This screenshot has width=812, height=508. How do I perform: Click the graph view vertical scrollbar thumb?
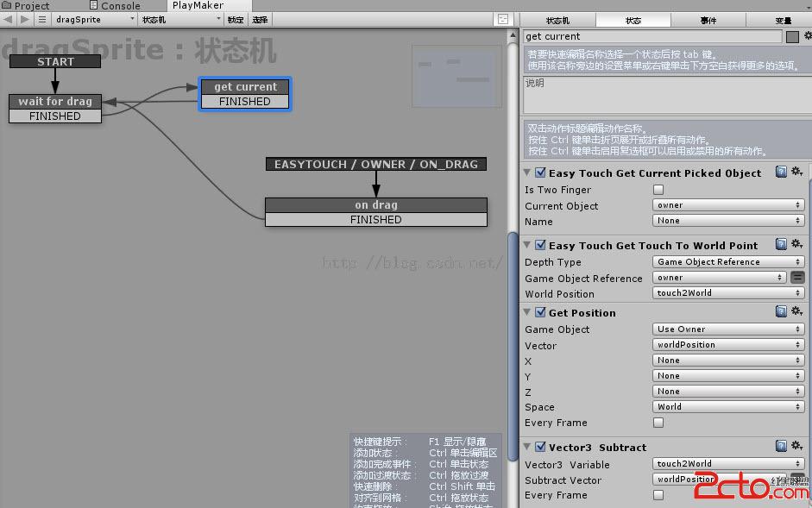(x=513, y=346)
